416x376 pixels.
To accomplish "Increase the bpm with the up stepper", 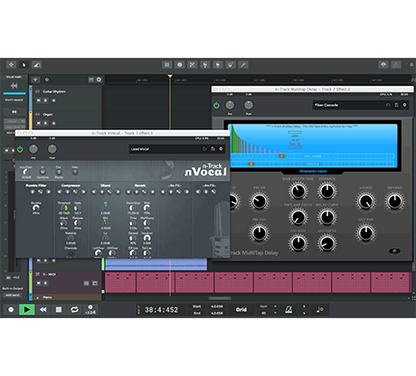I will 275,306.
